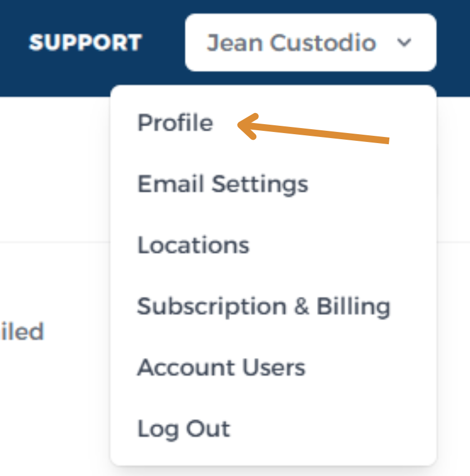Click the word Users in Account Users
The image size is (470, 476).
click(274, 367)
